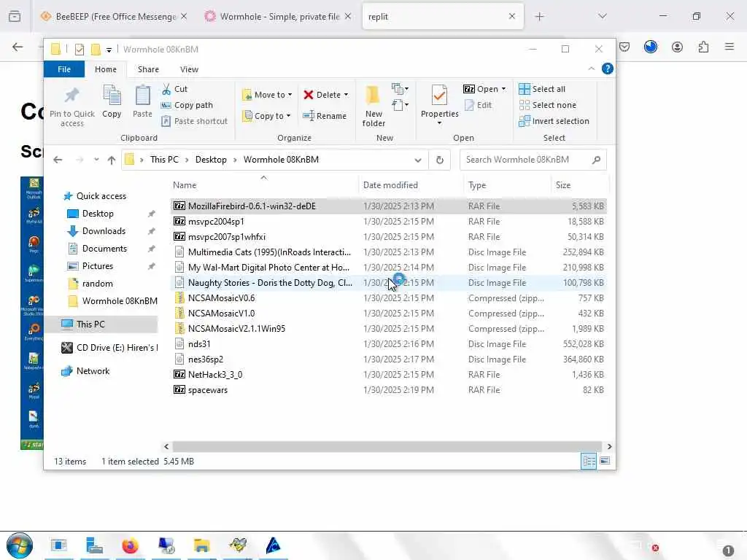Viewport: 747px width, 560px height.
Task: Open Firefox account icon in browser toolbar
Action: pos(677,47)
